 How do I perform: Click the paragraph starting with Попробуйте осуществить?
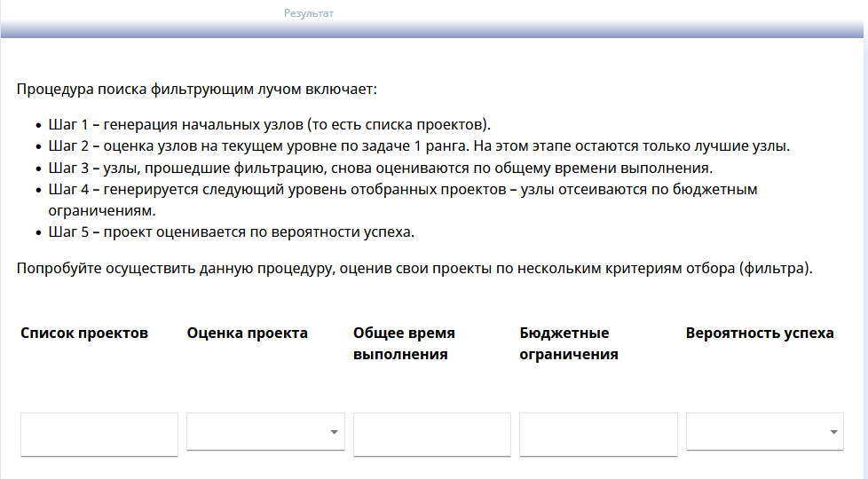click(x=414, y=268)
